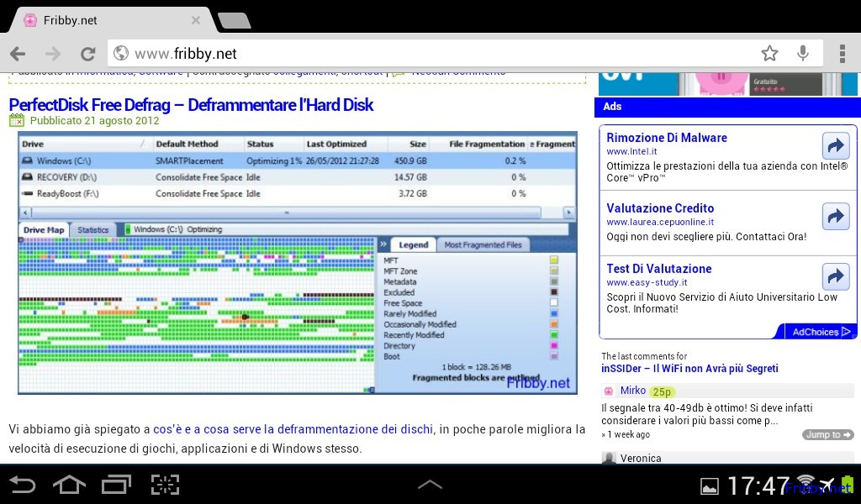Screen dimensions: 861x504
Task: Open the PerfectDisk Free Defrag article title
Action: click(191, 105)
